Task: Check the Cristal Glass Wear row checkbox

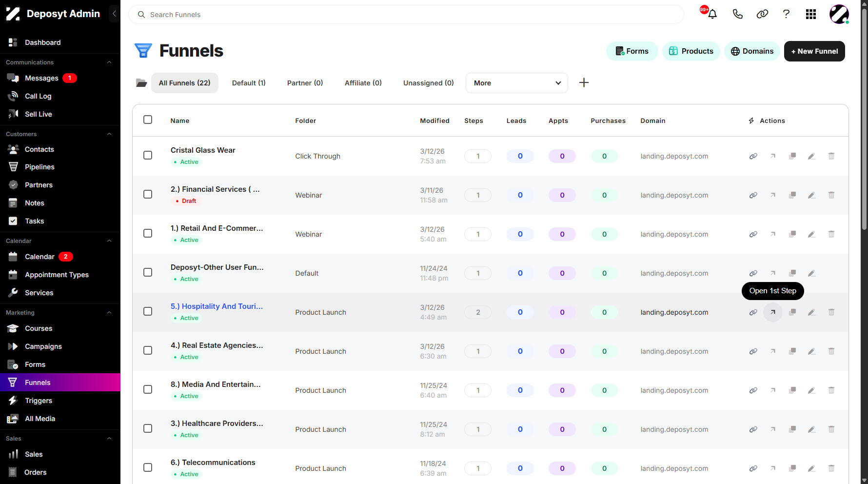Action: pyautogui.click(x=148, y=155)
